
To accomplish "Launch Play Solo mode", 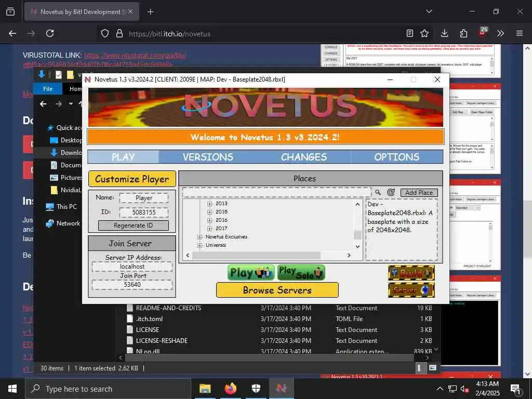I will tap(301, 272).
